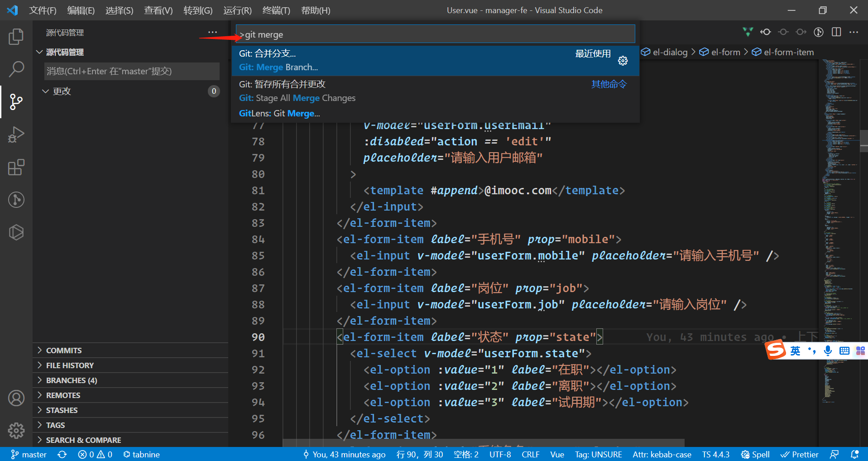Image resolution: width=868 pixels, height=461 pixels.
Task: Open the Explorer view in activity bar
Action: (16, 37)
